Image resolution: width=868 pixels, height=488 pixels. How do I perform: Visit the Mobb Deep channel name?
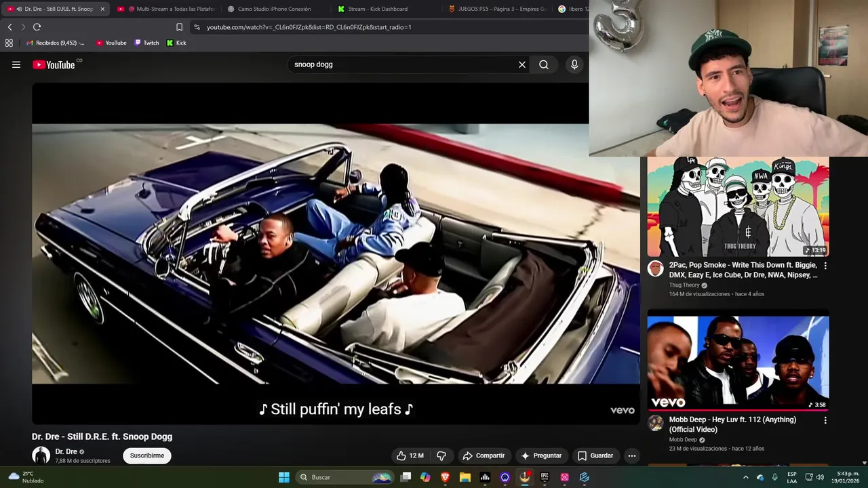point(683,440)
